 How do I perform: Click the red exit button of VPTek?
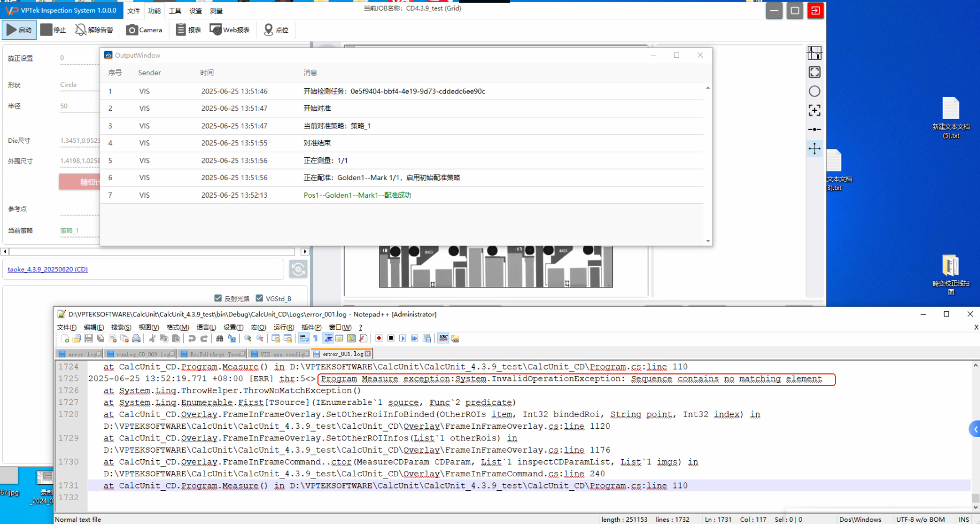815,11
